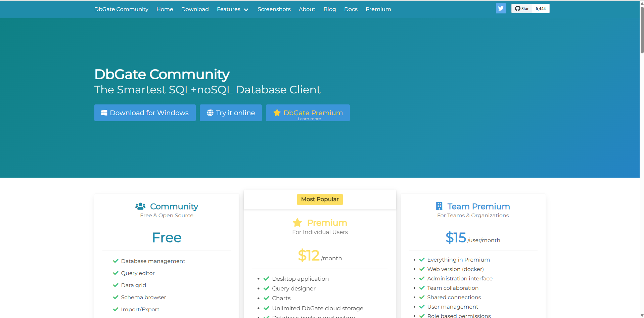Click the Community people group icon

[140, 206]
